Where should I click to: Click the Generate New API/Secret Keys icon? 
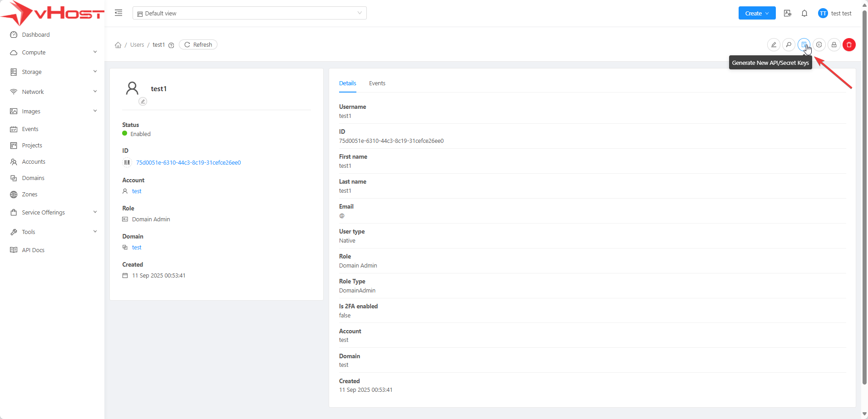click(804, 45)
